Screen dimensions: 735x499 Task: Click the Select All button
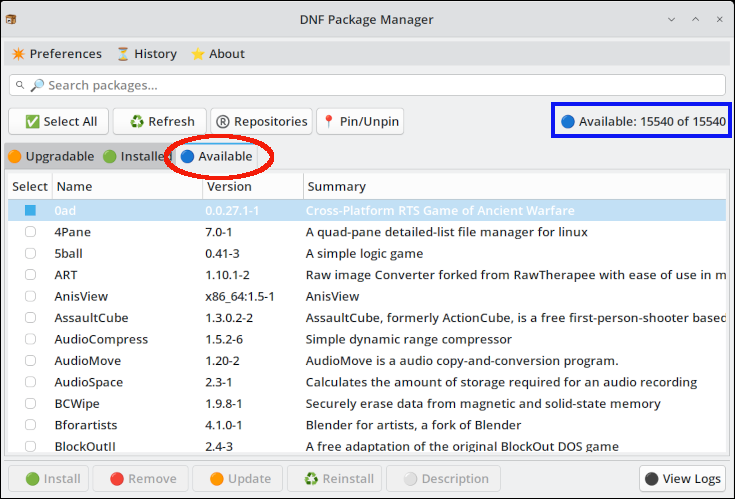pos(59,121)
